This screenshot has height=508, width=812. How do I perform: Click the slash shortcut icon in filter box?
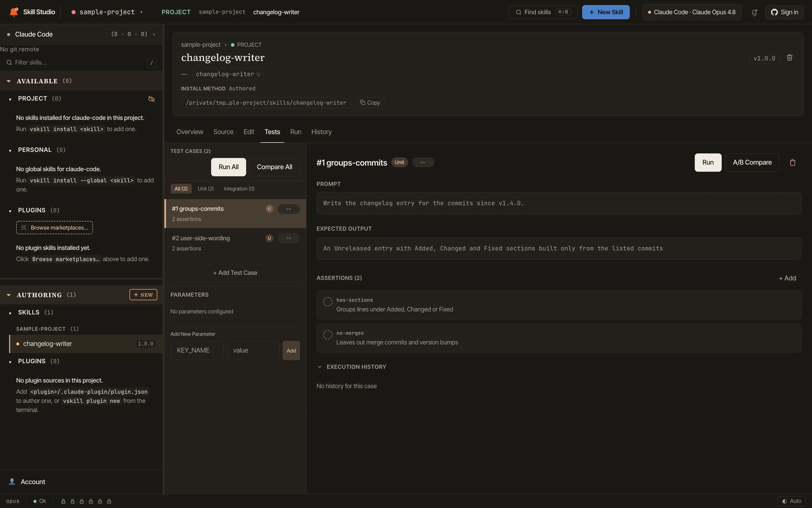click(152, 62)
